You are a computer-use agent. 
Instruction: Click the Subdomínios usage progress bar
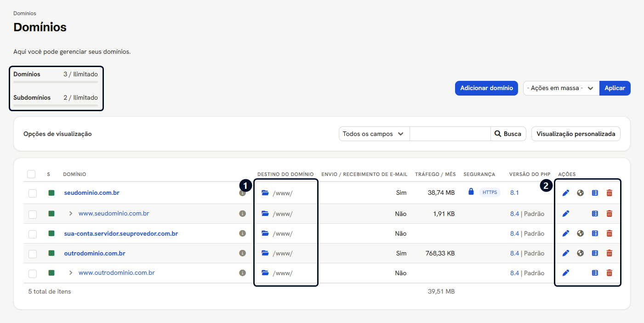click(56, 105)
